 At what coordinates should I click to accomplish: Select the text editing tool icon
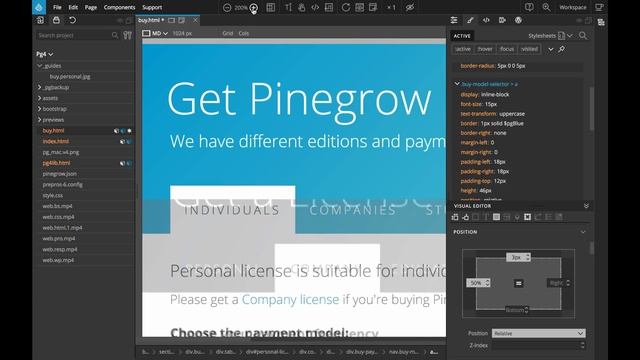[x=288, y=7]
